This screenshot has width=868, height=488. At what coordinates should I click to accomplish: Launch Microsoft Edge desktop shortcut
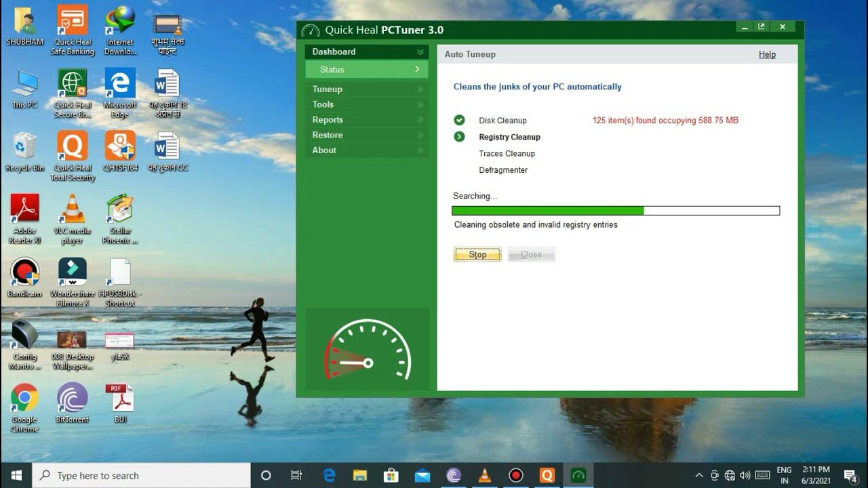[120, 94]
